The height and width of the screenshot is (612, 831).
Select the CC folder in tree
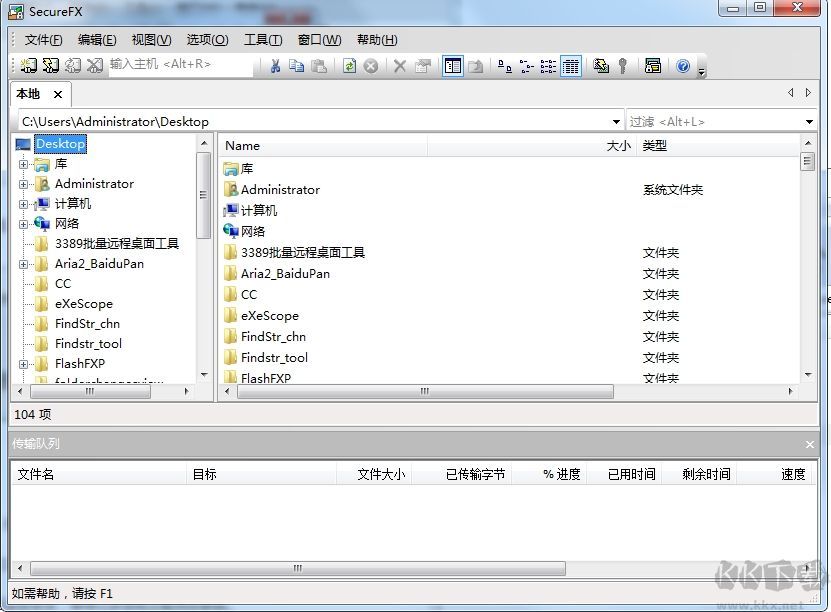pyautogui.click(x=63, y=284)
